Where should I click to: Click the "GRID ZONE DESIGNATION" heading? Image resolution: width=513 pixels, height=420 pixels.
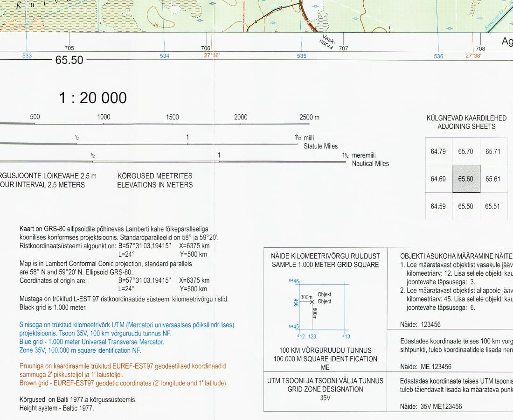[x=325, y=389]
